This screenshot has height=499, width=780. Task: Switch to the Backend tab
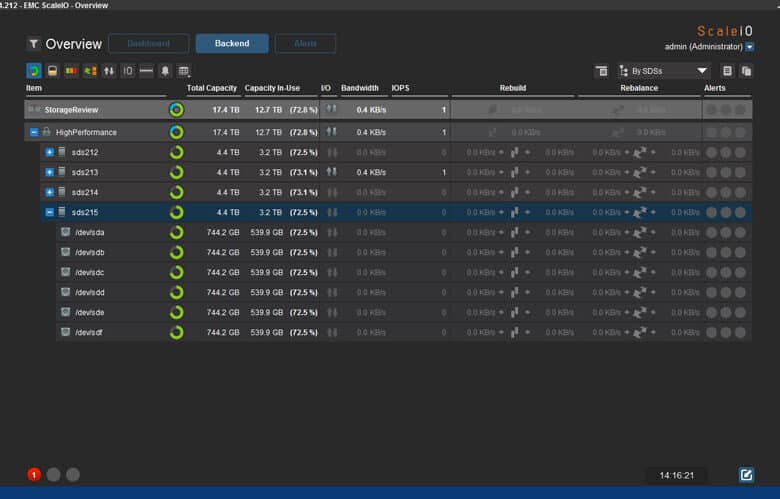click(x=232, y=43)
